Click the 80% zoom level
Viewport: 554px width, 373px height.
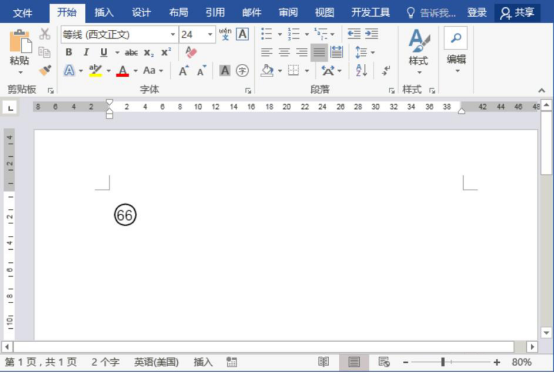pyautogui.click(x=521, y=362)
